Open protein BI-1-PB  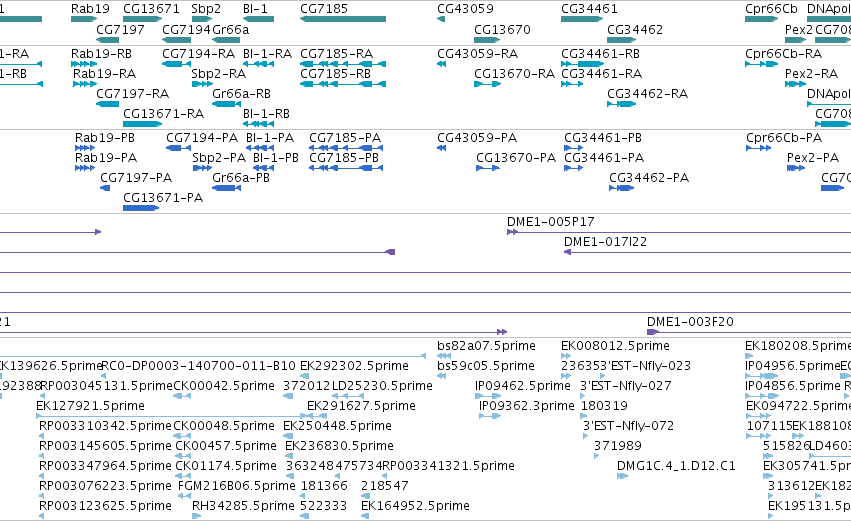276,157
